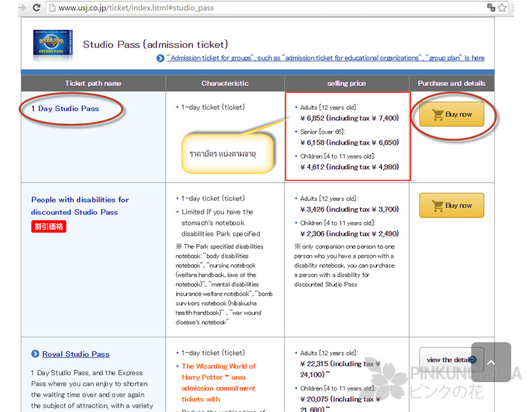The width and height of the screenshot is (532, 412).
Task: Click cart icon in first Buy now button
Action: pyautogui.click(x=438, y=114)
